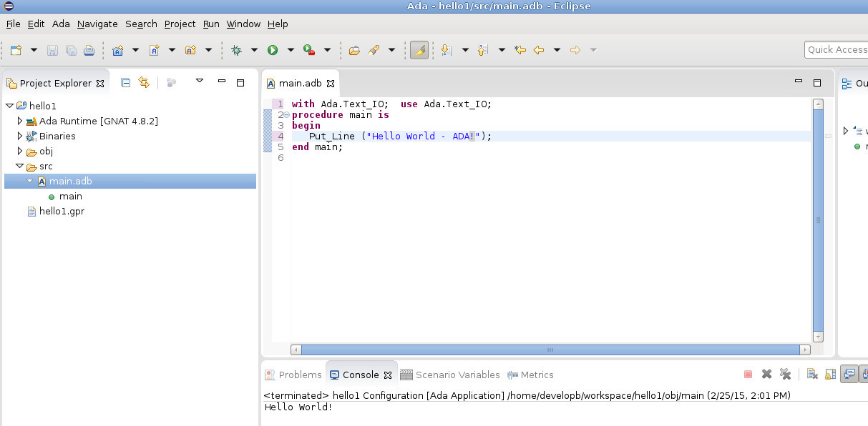The image size is (868, 426).
Task: Click the Save toolbar icon
Action: [52, 50]
